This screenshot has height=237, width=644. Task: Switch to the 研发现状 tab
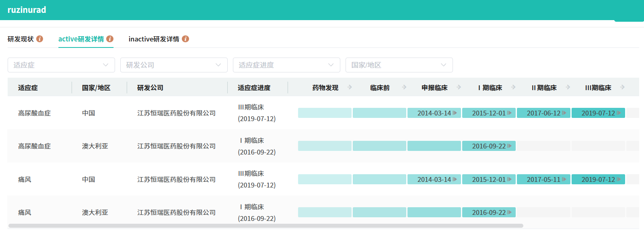[21, 39]
